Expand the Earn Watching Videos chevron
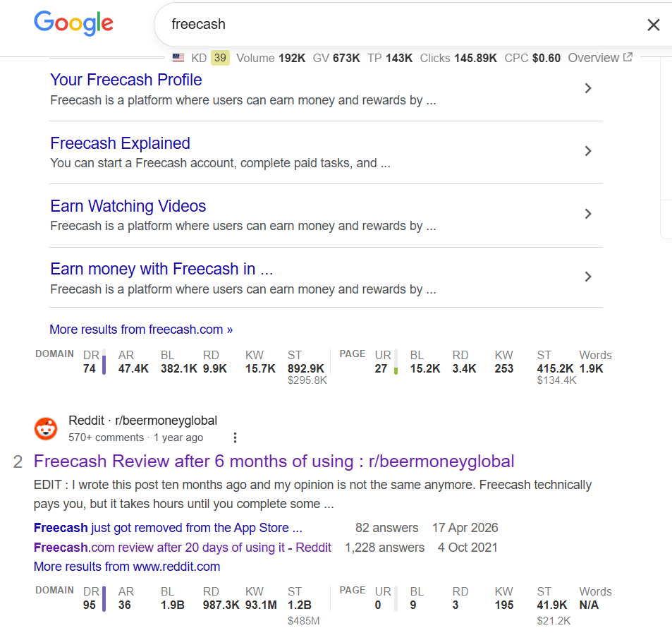Image resolution: width=672 pixels, height=640 pixels. point(588,214)
